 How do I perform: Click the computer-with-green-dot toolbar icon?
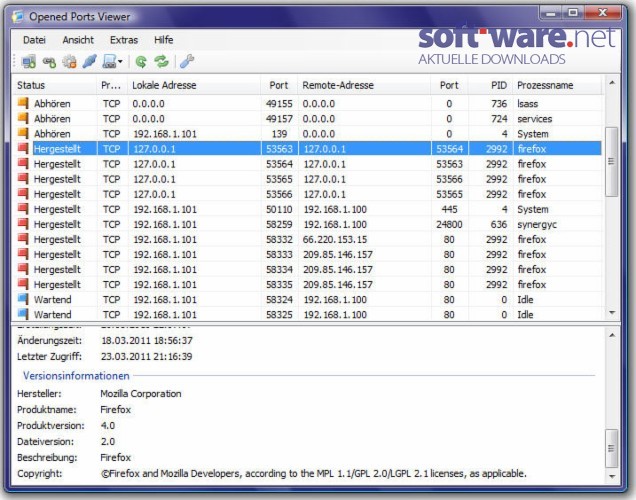pos(29,62)
